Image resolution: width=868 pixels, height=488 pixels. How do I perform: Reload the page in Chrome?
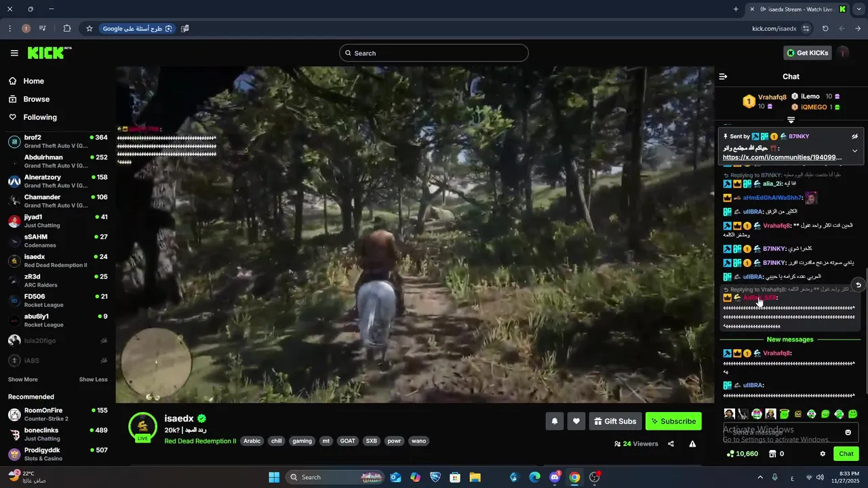825,28
